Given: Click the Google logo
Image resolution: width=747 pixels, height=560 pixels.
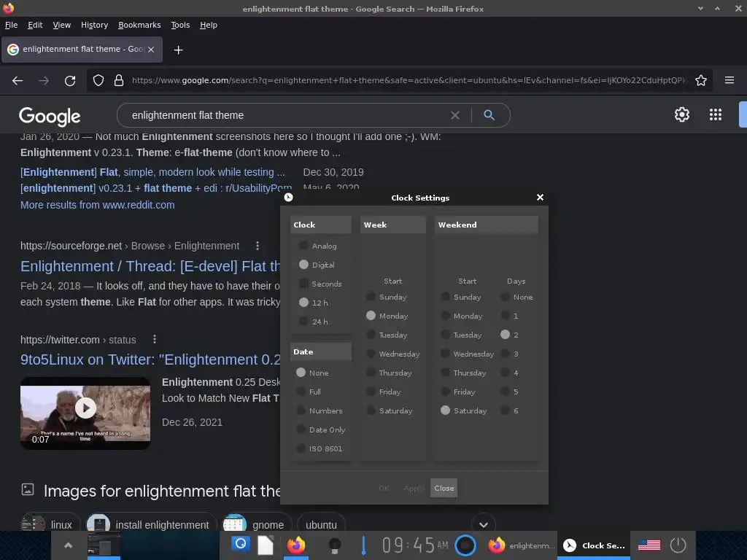Looking at the screenshot, I should tap(50, 116).
